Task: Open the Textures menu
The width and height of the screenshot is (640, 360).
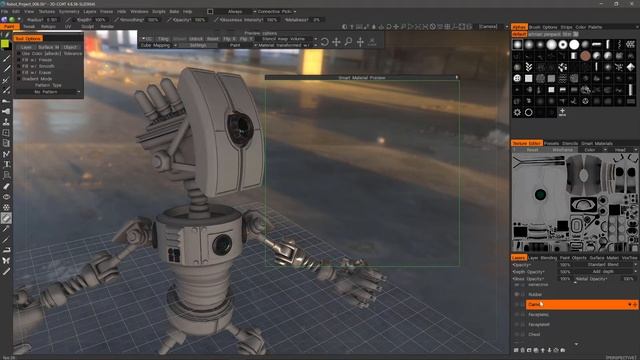Action: [47, 12]
